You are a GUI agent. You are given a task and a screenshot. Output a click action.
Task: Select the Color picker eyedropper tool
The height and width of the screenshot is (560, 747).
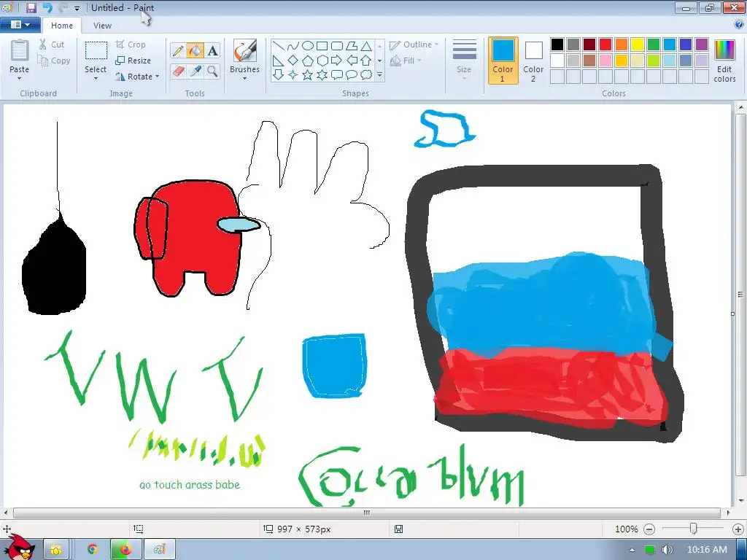pyautogui.click(x=195, y=71)
